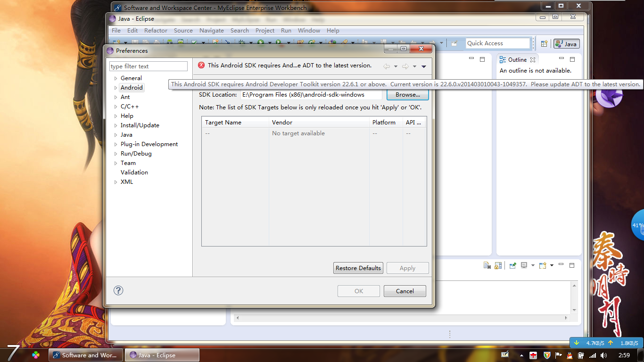The width and height of the screenshot is (644, 362).
Task: Expand the XML preferences node
Action: coord(116,182)
